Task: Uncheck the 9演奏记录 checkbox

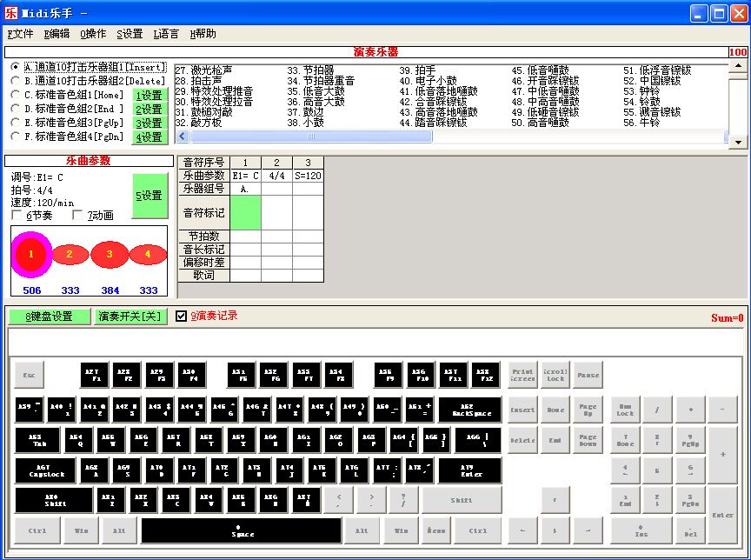Action: pyautogui.click(x=182, y=316)
